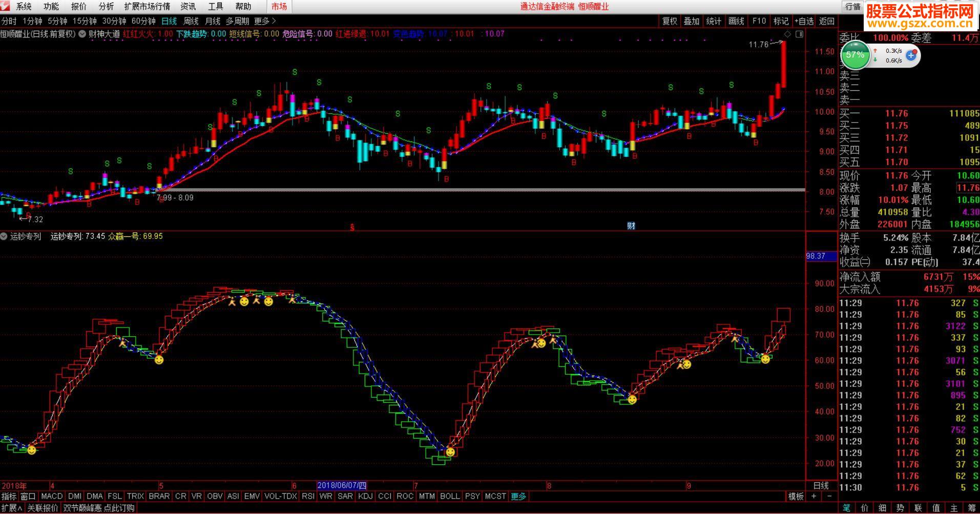The width and height of the screenshot is (980, 514).
Task: Open the 报价 menu
Action: click(79, 7)
